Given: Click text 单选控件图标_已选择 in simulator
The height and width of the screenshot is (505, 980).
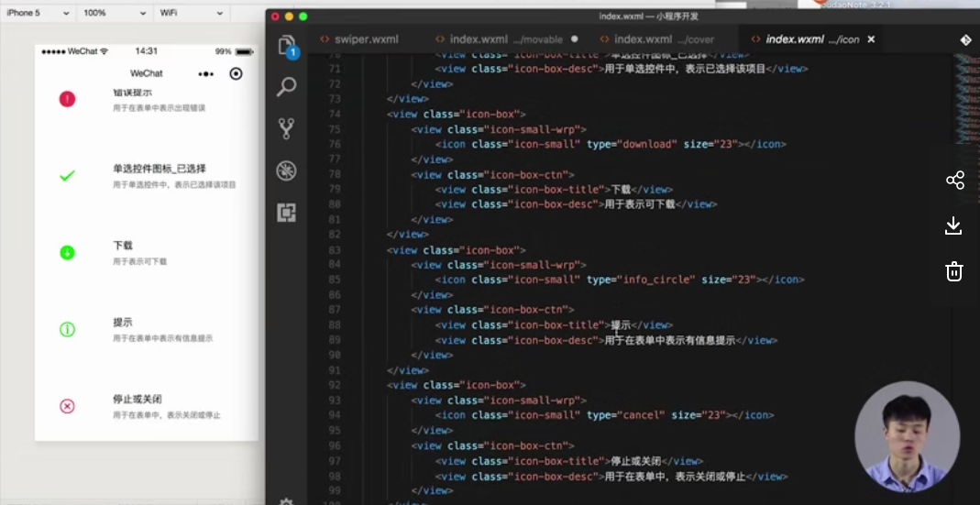Looking at the screenshot, I should coord(160,169).
